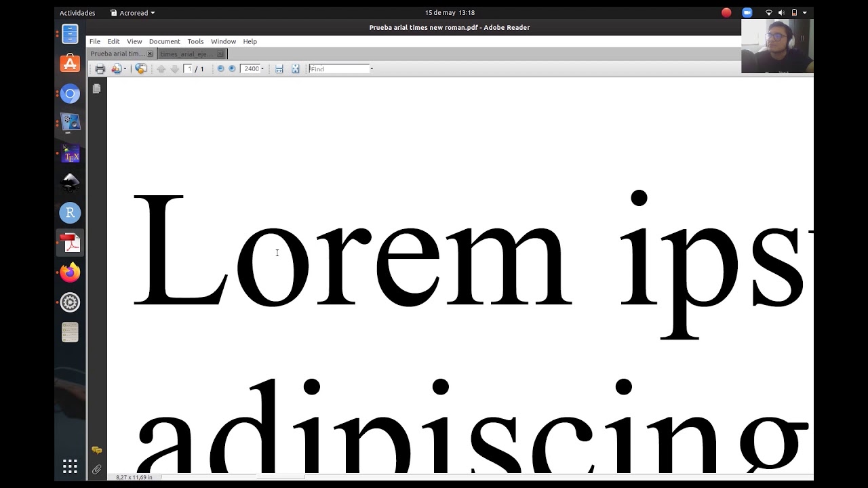Click the red recording indicator icon
868x488 pixels.
click(x=726, y=13)
